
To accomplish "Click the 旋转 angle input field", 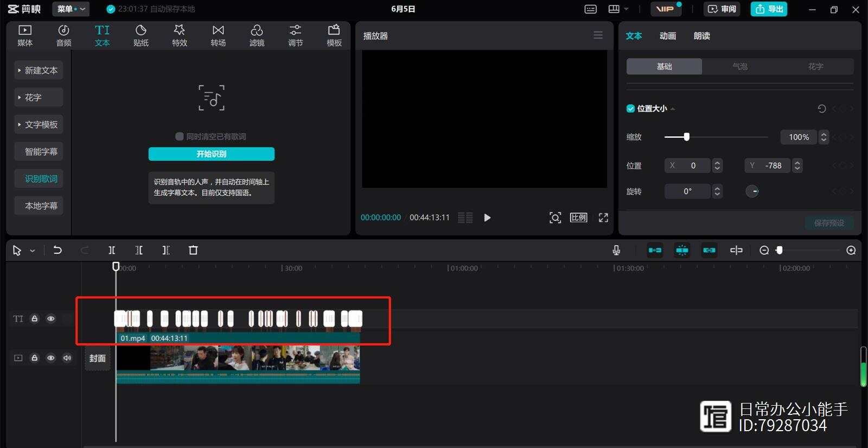I will [687, 191].
